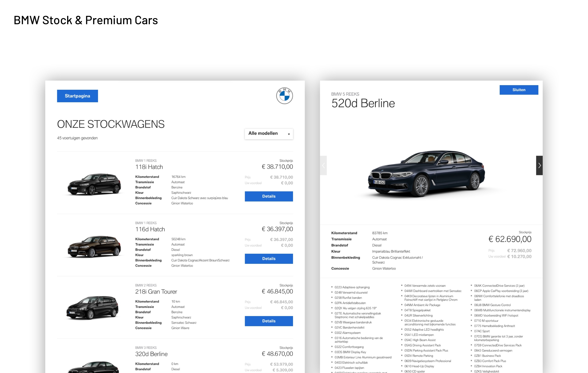Click option '0223 Adaptieve ophanging'
Viewport: 588px width, 373px height.
[352, 287]
